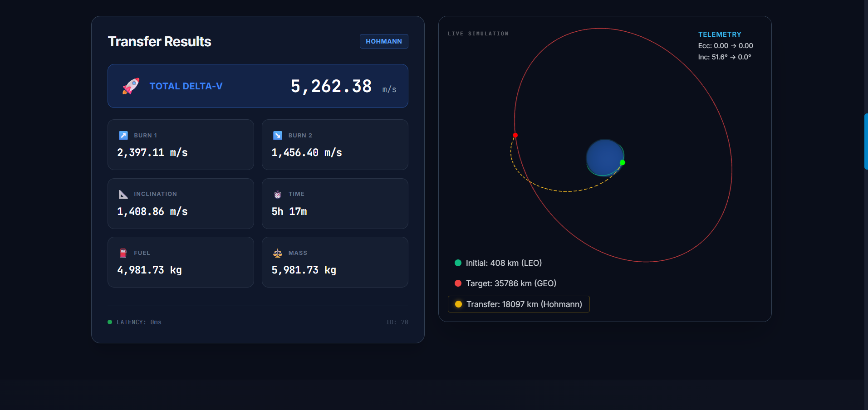Click the HOHMANN badge
The height and width of the screenshot is (410, 868).
click(384, 41)
